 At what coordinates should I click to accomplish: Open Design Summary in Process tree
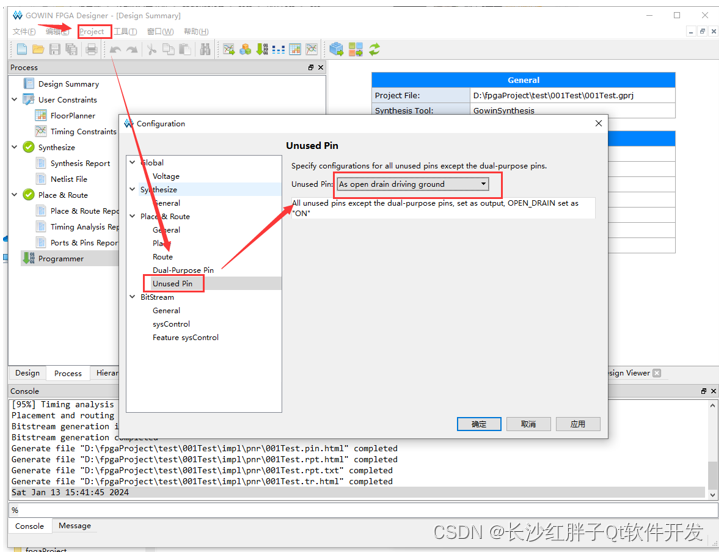(68, 84)
